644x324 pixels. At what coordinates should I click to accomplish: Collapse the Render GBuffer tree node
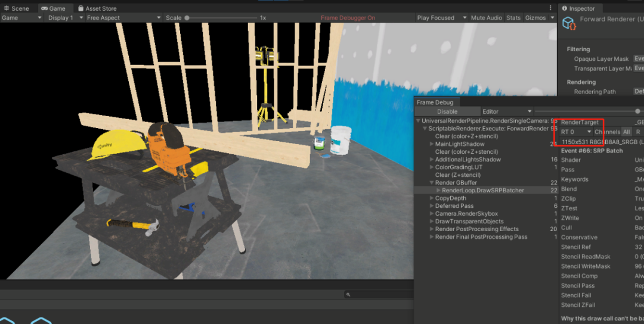(432, 183)
